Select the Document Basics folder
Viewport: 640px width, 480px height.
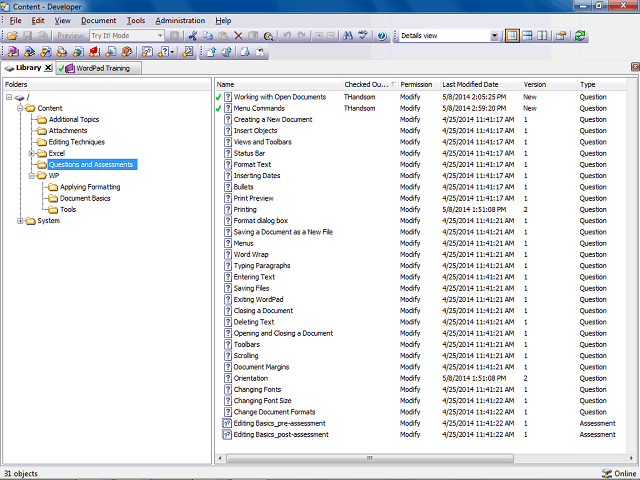pos(85,198)
